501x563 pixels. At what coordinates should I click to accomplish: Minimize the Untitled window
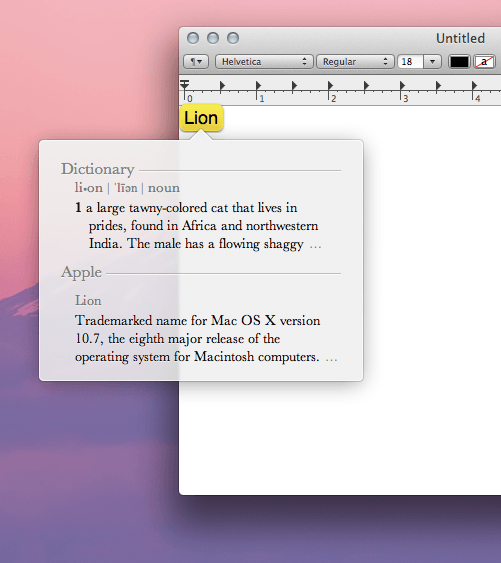[213, 38]
